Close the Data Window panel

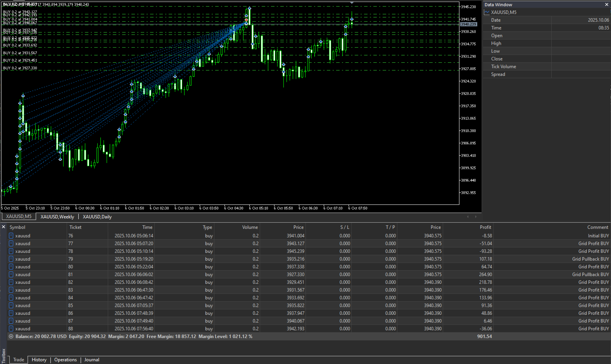pyautogui.click(x=607, y=5)
